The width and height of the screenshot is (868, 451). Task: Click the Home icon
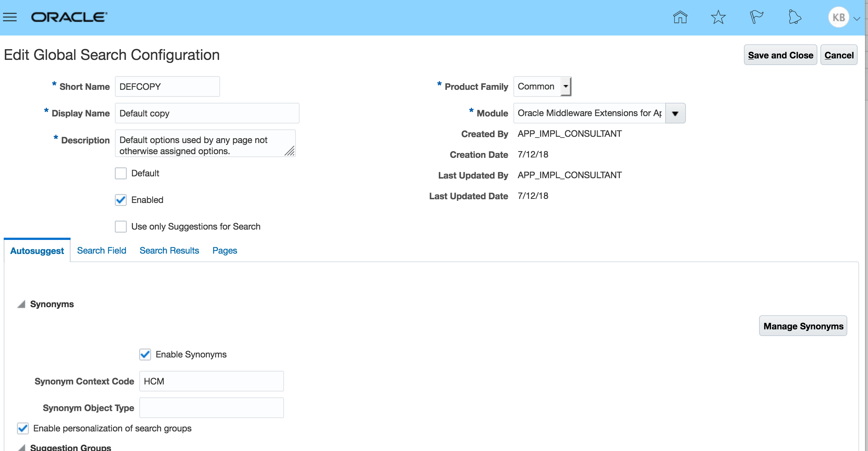680,17
